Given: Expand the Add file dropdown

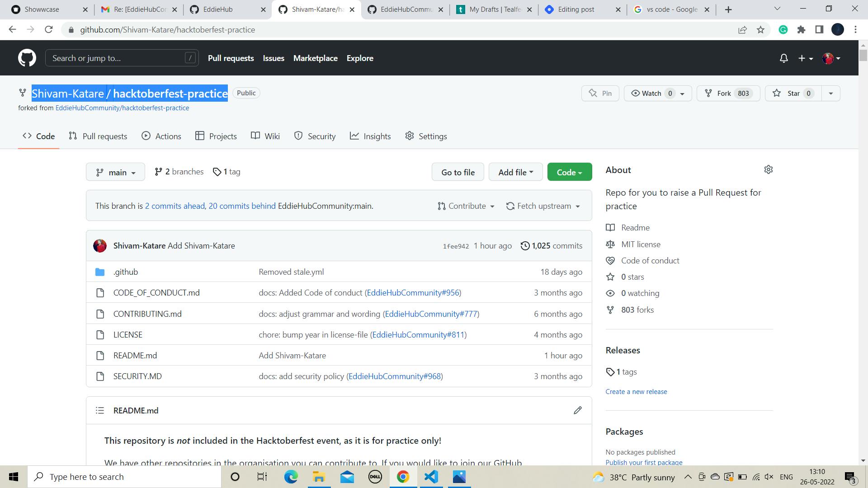Looking at the screenshot, I should (515, 172).
